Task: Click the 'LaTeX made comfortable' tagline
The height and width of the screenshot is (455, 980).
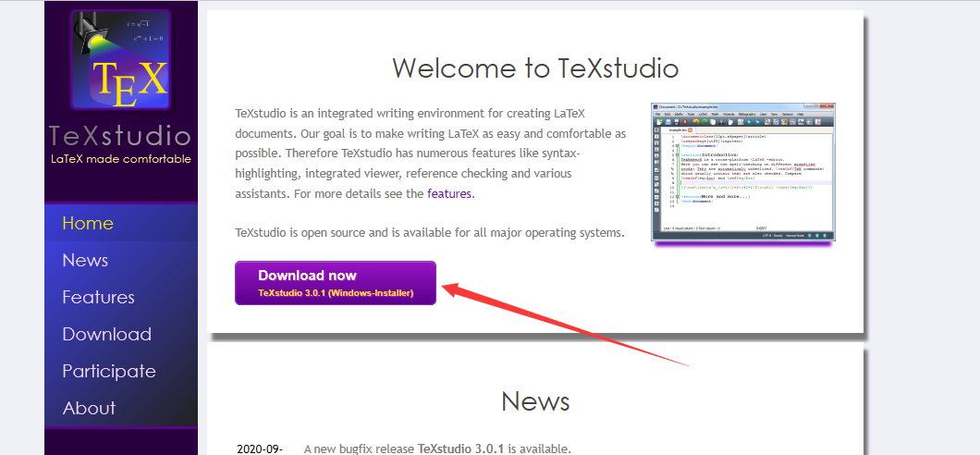Action: pos(120,159)
